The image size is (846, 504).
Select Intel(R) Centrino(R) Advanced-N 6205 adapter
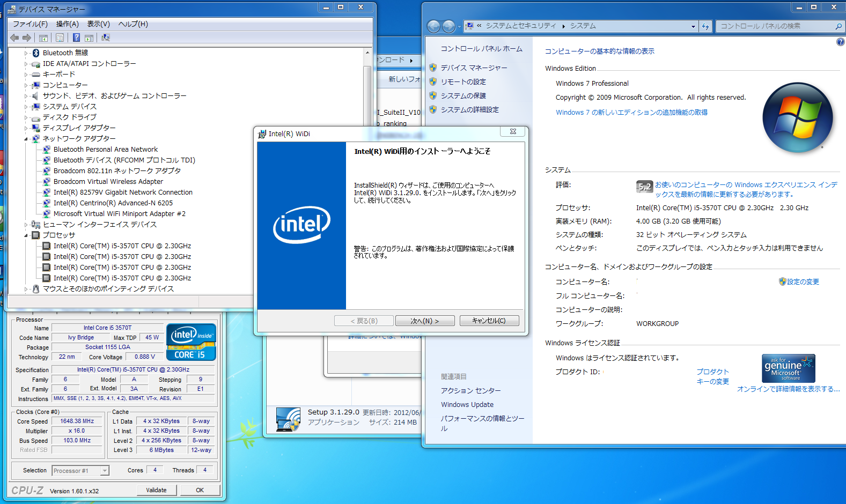113,203
